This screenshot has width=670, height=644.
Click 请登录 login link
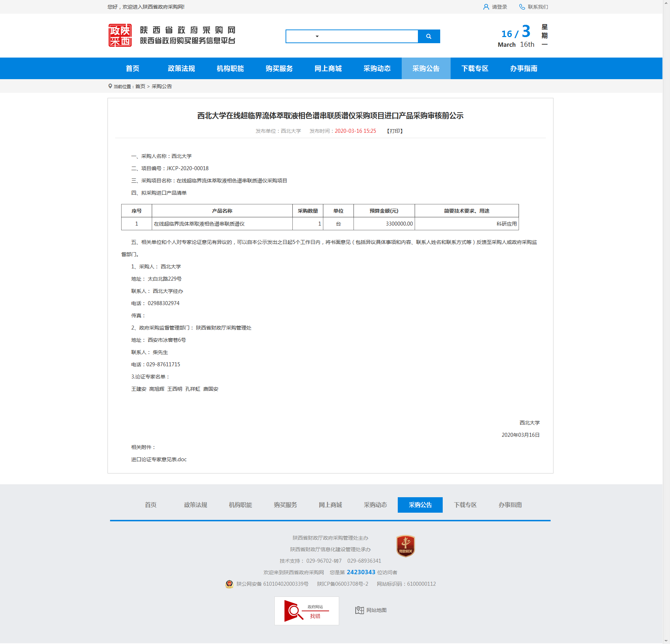point(500,7)
